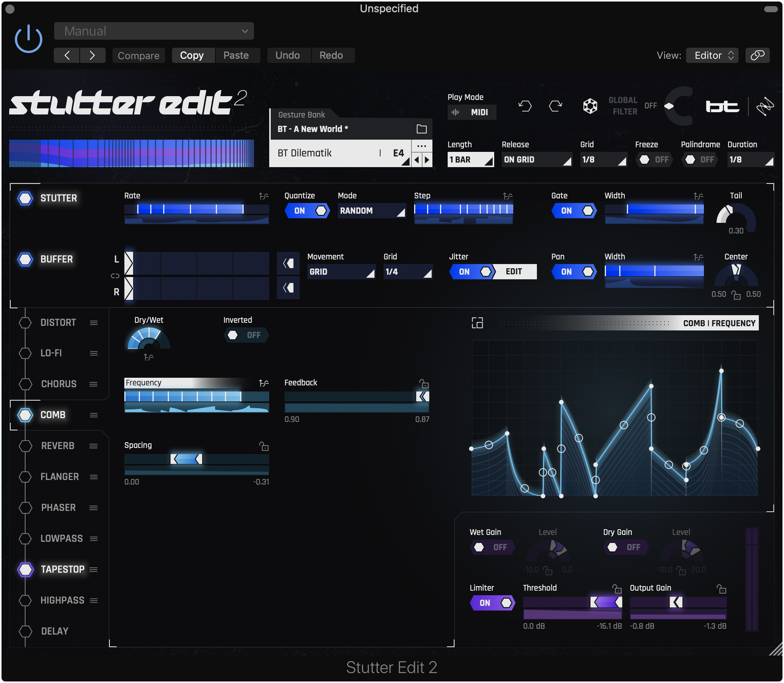Open the Length 1 BAR dropdown
The height and width of the screenshot is (683, 784).
471,159
